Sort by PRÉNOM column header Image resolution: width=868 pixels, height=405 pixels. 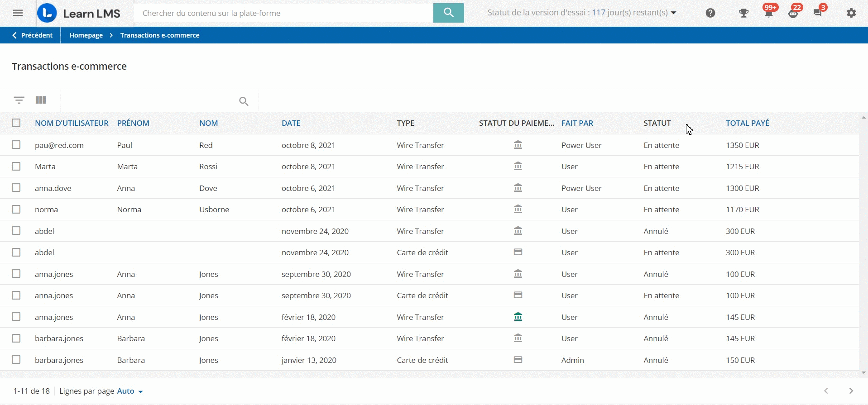coord(133,123)
